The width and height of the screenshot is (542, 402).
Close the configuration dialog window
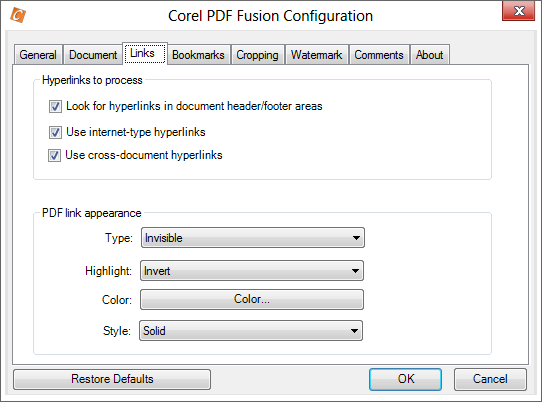tap(518, 11)
